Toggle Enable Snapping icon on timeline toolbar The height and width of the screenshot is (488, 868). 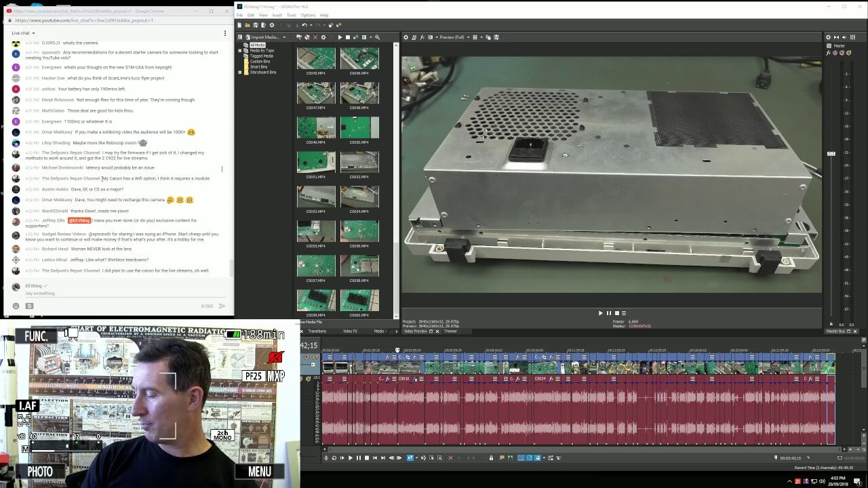(x=521, y=457)
